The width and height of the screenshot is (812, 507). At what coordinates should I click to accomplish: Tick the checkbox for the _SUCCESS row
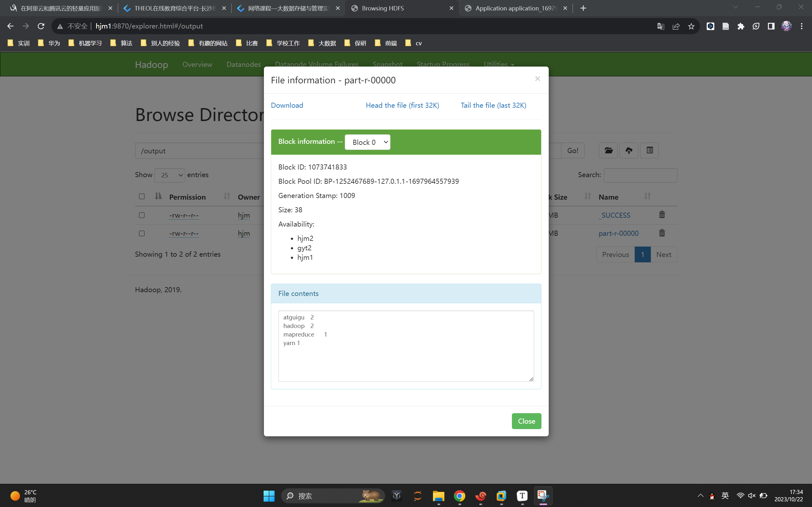click(x=141, y=215)
